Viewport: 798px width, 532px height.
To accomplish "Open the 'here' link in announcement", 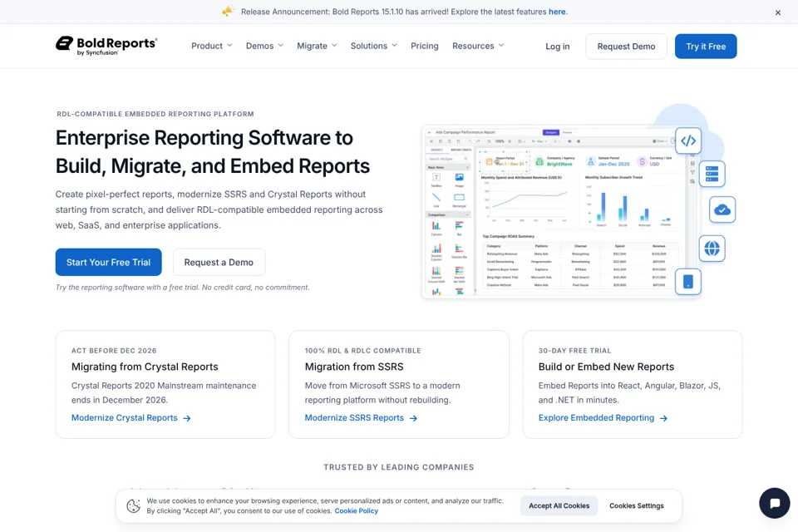I will 557,12.
